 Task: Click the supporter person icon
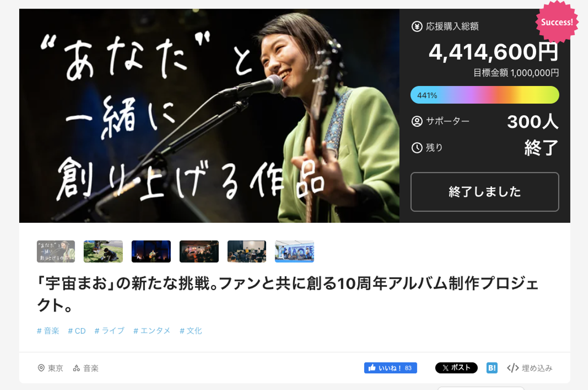[x=417, y=121]
